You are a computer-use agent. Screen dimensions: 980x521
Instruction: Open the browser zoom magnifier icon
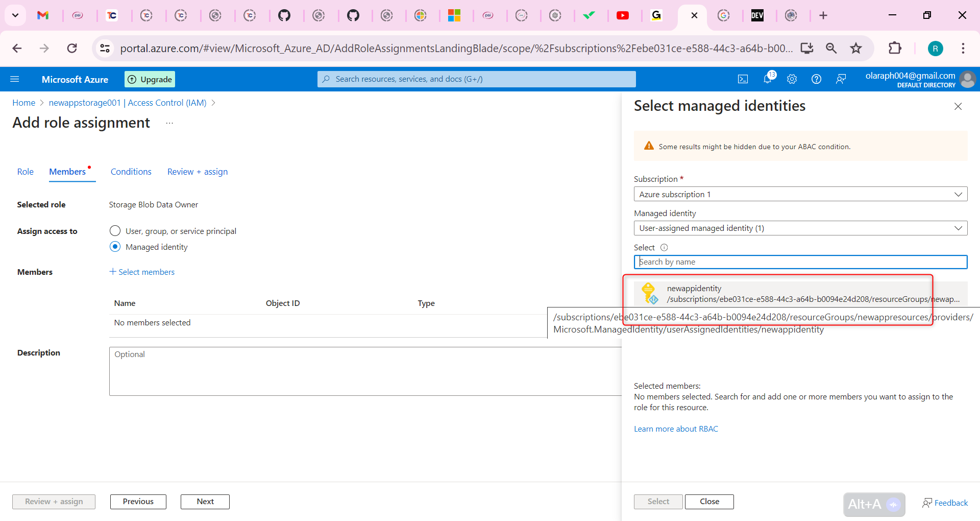pos(831,48)
